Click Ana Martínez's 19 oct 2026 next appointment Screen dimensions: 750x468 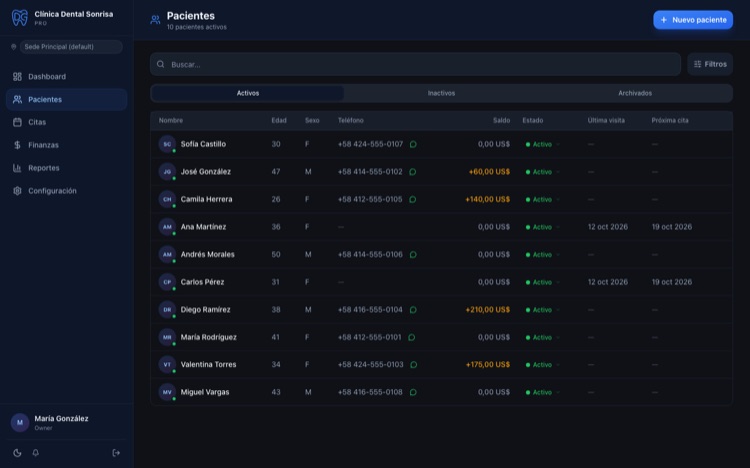click(x=672, y=227)
